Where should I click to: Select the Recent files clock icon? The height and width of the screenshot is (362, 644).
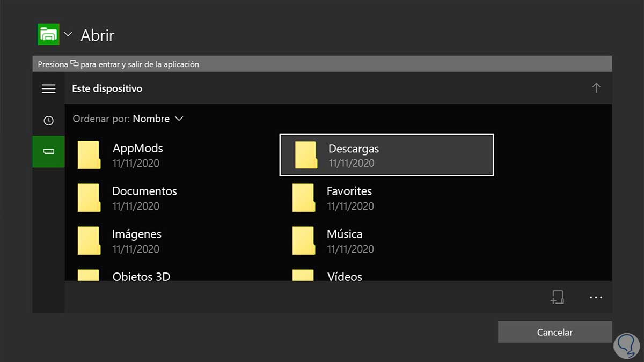(48, 120)
